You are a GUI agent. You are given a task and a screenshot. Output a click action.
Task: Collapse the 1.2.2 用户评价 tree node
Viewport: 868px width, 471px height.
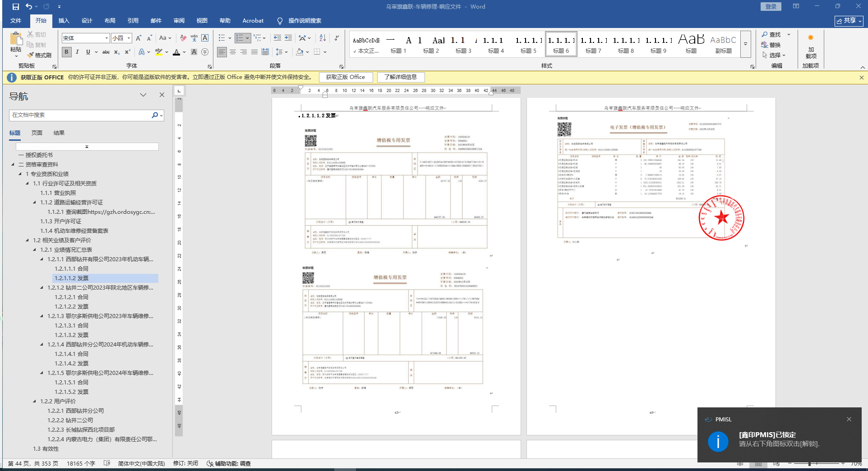35,401
